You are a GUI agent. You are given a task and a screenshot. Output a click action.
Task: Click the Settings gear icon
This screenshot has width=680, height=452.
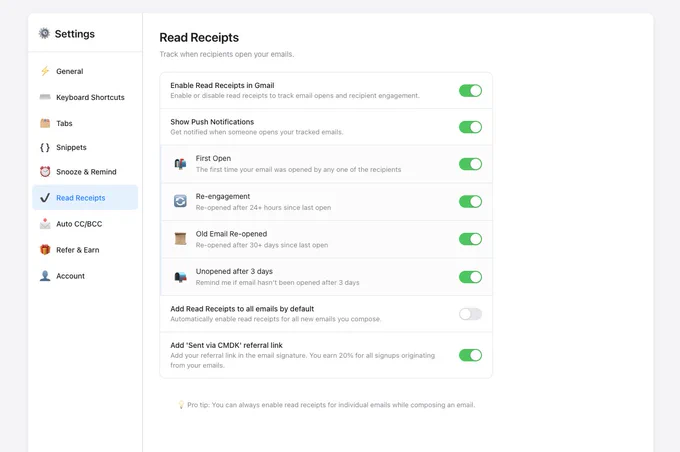(44, 33)
